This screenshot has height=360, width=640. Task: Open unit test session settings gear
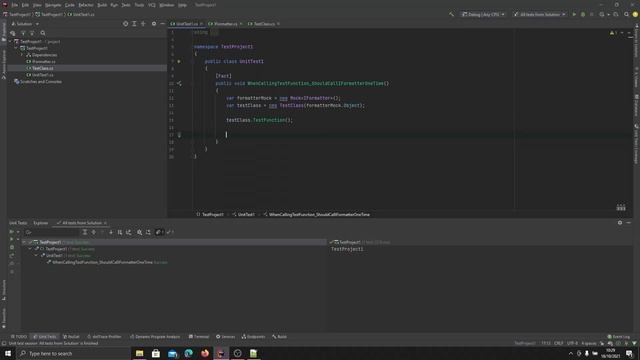(620, 222)
